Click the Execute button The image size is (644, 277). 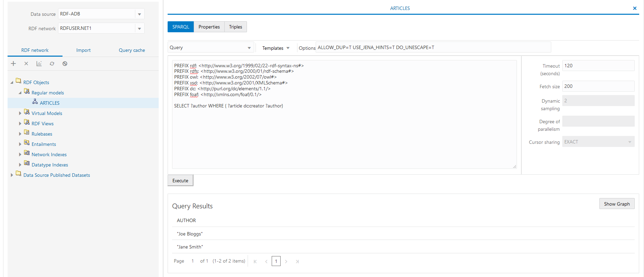[x=180, y=181]
